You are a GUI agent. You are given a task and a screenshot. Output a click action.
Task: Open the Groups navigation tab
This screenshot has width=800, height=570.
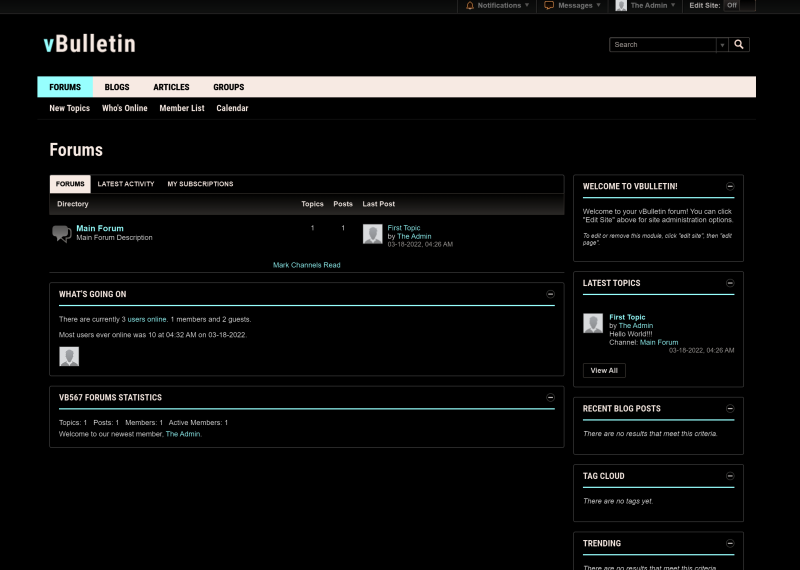pos(229,87)
